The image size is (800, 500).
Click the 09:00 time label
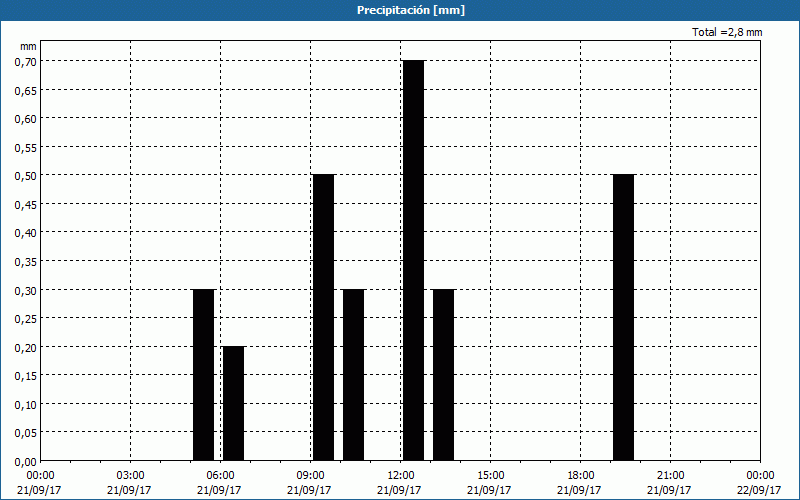pyautogui.click(x=311, y=476)
